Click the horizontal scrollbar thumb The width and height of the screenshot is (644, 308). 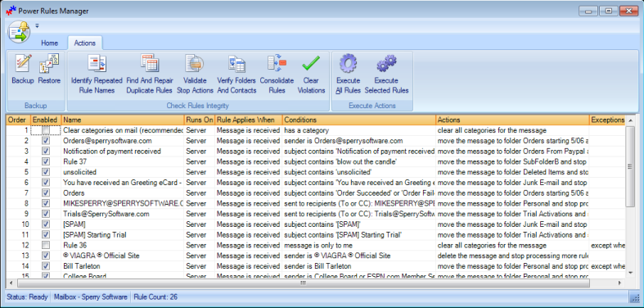coord(303,283)
